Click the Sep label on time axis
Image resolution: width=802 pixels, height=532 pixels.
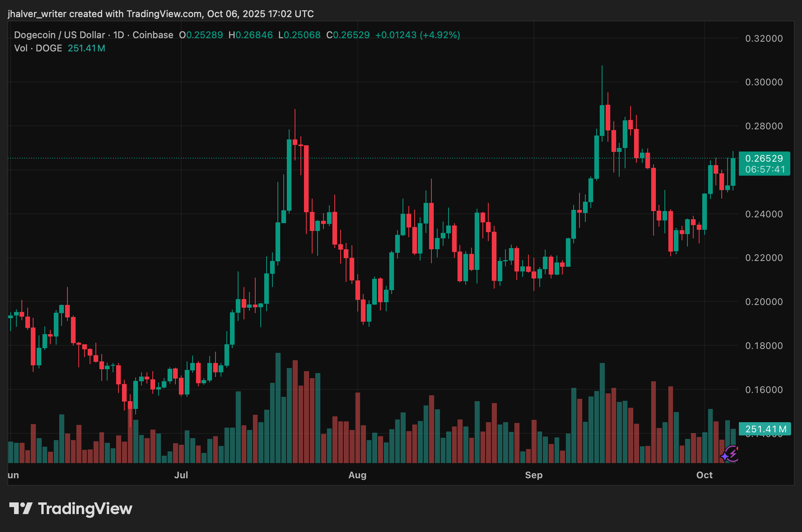point(533,475)
